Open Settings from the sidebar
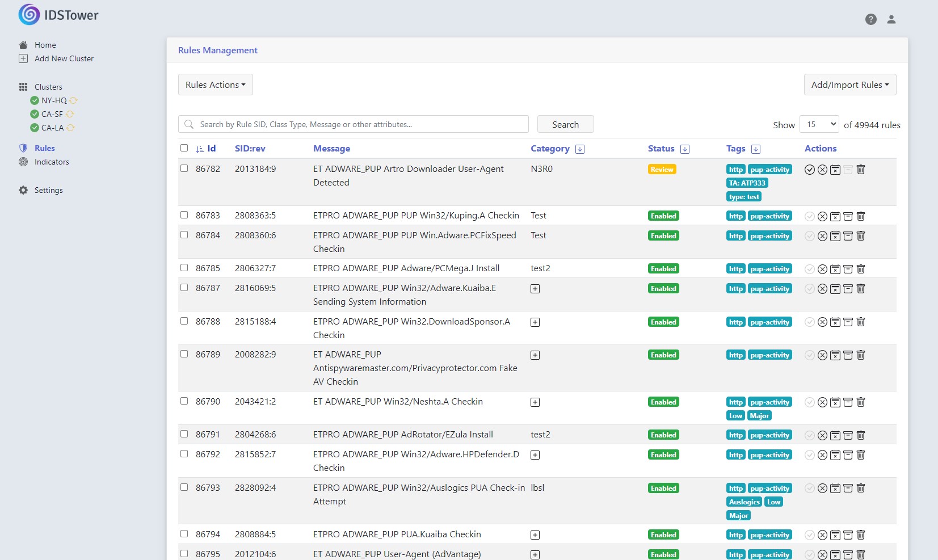This screenshot has height=560, width=938. pyautogui.click(x=48, y=190)
